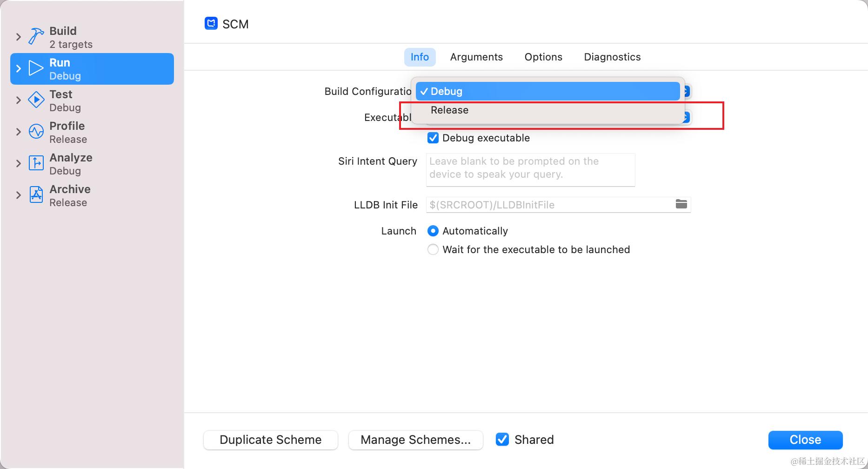The image size is (868, 469).
Task: Toggle the Shared scheme checkbox
Action: (x=502, y=439)
